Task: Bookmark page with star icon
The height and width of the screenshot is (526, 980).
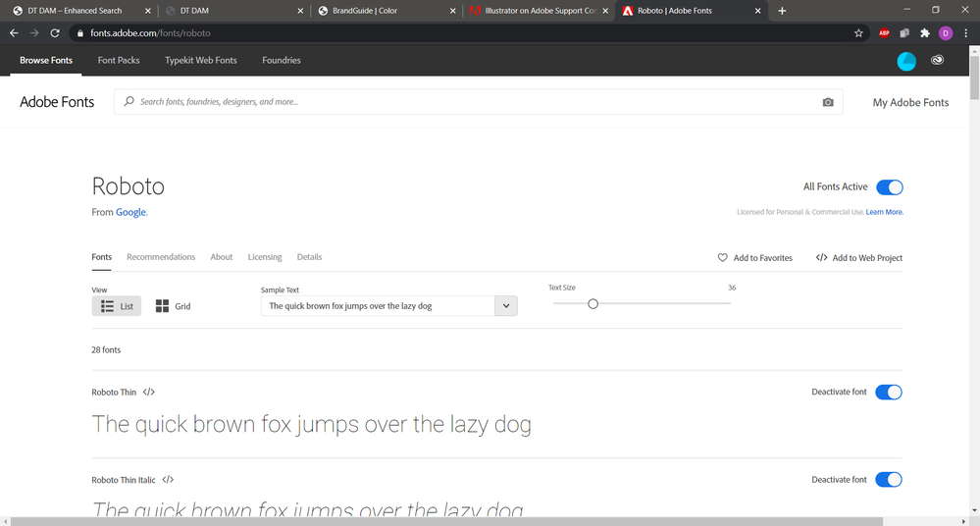Action: tap(858, 33)
